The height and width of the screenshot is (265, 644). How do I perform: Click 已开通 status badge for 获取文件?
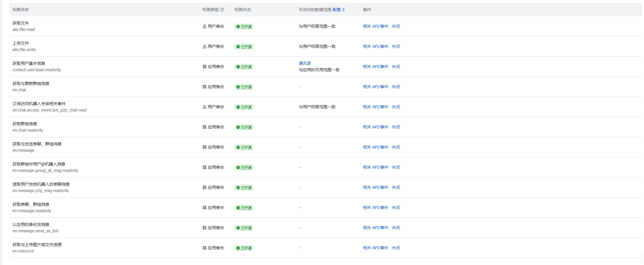tap(244, 27)
